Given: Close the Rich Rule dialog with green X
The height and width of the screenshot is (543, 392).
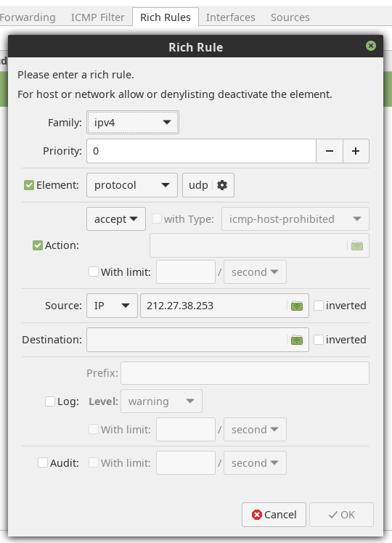Looking at the screenshot, I should (370, 46).
